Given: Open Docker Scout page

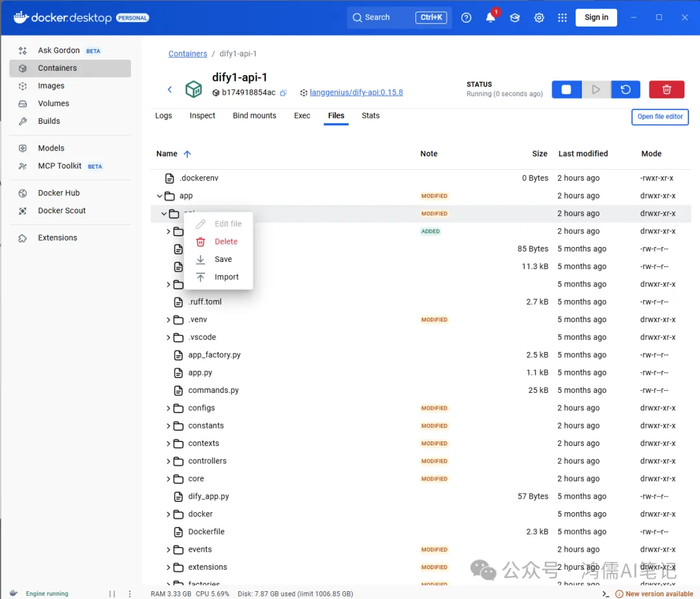Looking at the screenshot, I should pyautogui.click(x=69, y=211).
